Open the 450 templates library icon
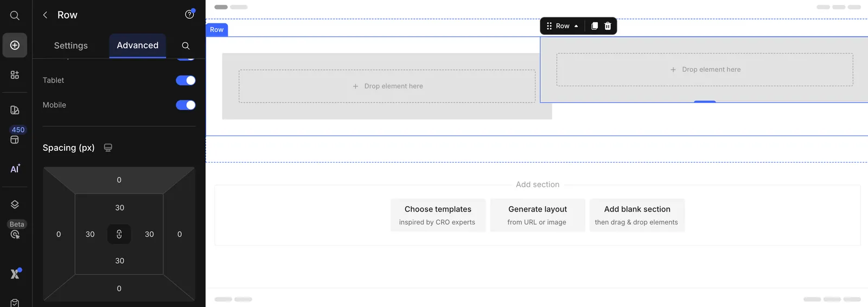868x307 pixels. pyautogui.click(x=15, y=139)
